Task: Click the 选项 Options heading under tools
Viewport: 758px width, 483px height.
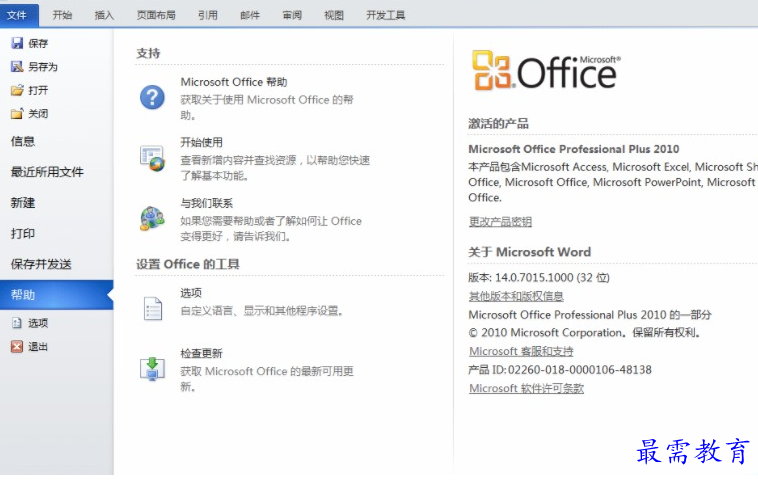Action: tap(191, 293)
